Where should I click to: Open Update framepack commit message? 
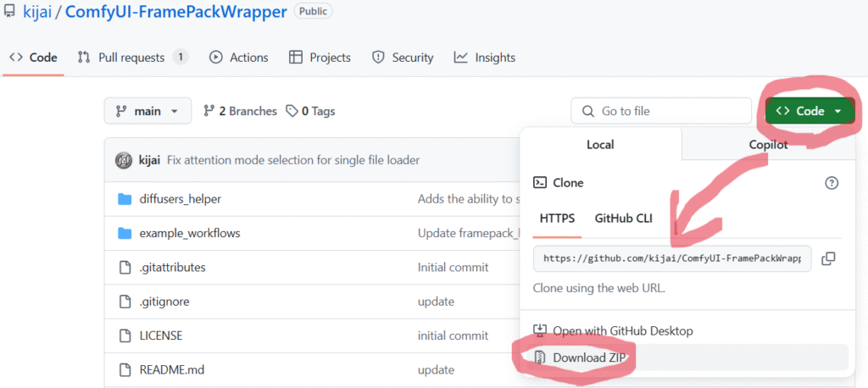click(x=468, y=234)
